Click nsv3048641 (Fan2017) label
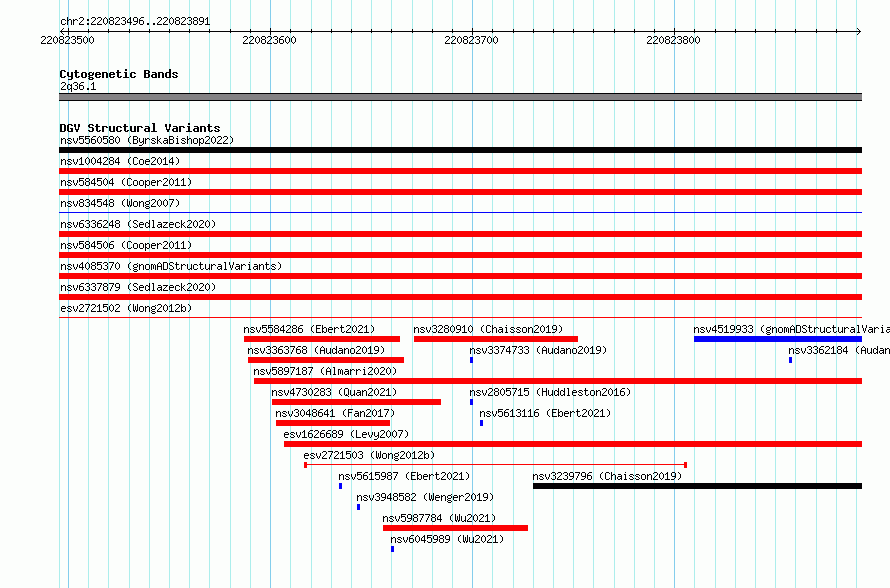This screenshot has height=588, width=890. click(x=335, y=413)
